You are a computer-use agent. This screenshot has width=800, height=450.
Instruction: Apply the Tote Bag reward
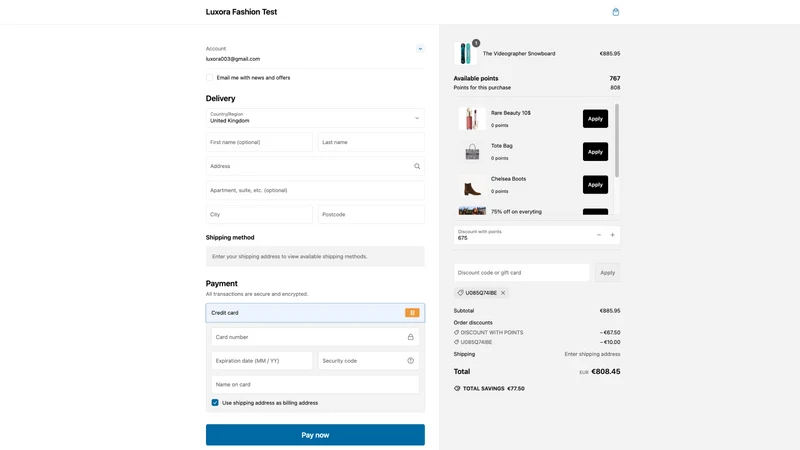[x=595, y=152]
